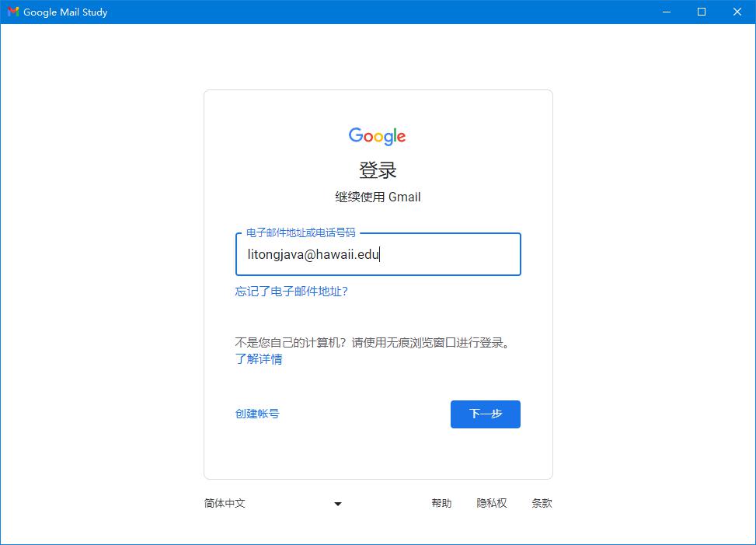Close the Google Mail Study window
The height and width of the screenshot is (545, 756).
(737, 12)
